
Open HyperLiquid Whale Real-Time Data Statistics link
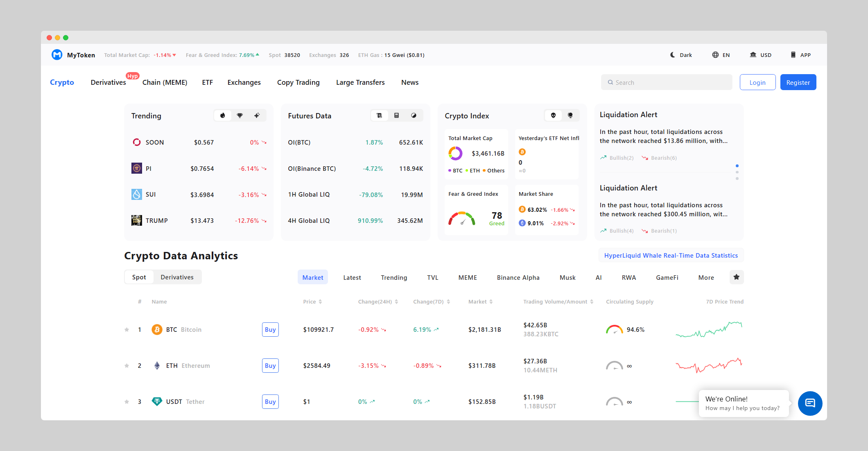coord(671,256)
